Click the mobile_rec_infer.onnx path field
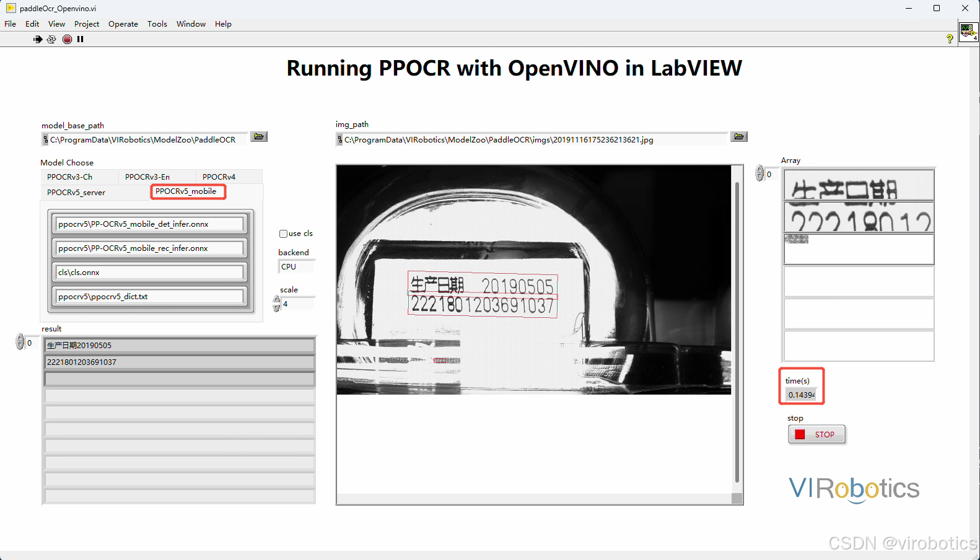The width and height of the screenshot is (980, 560). point(149,248)
